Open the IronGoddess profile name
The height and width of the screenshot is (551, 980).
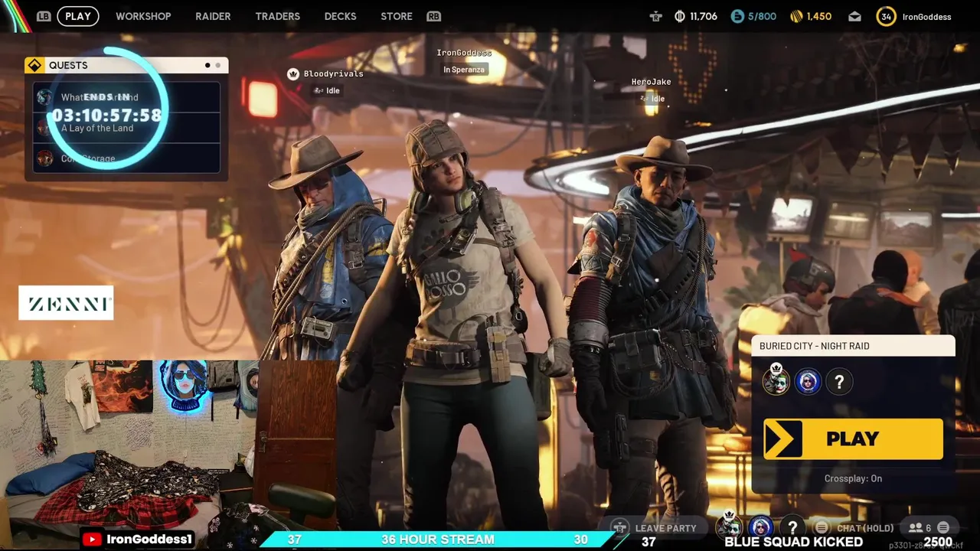[926, 17]
